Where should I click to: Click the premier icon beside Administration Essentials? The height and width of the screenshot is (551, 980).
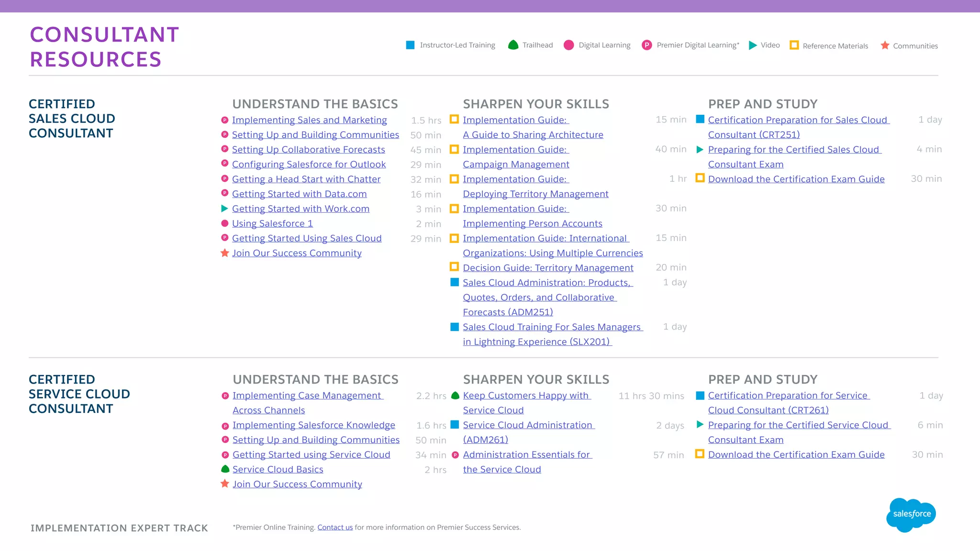click(455, 455)
